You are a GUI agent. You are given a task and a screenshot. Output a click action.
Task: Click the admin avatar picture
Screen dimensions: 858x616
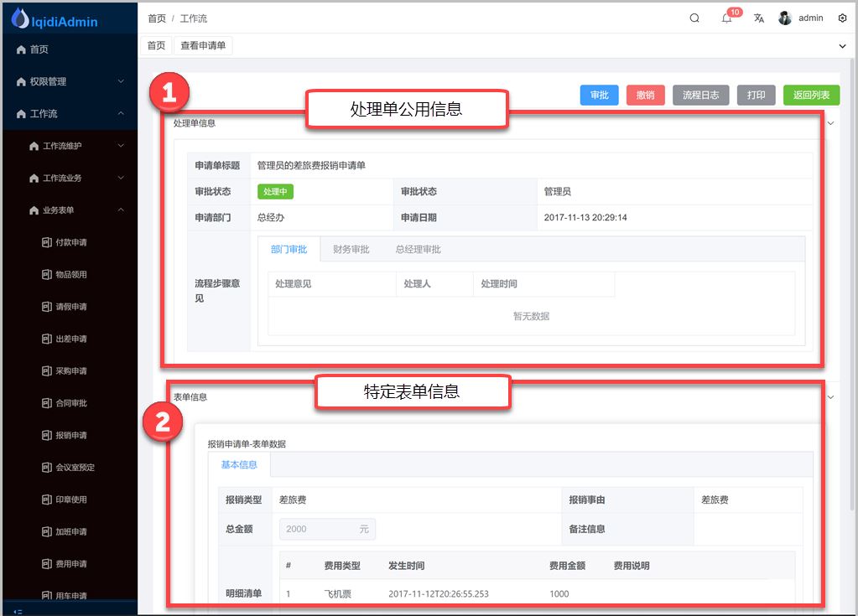click(785, 18)
